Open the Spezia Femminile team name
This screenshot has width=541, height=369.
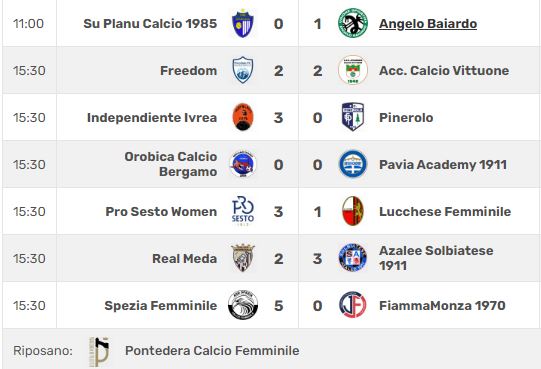[161, 305]
